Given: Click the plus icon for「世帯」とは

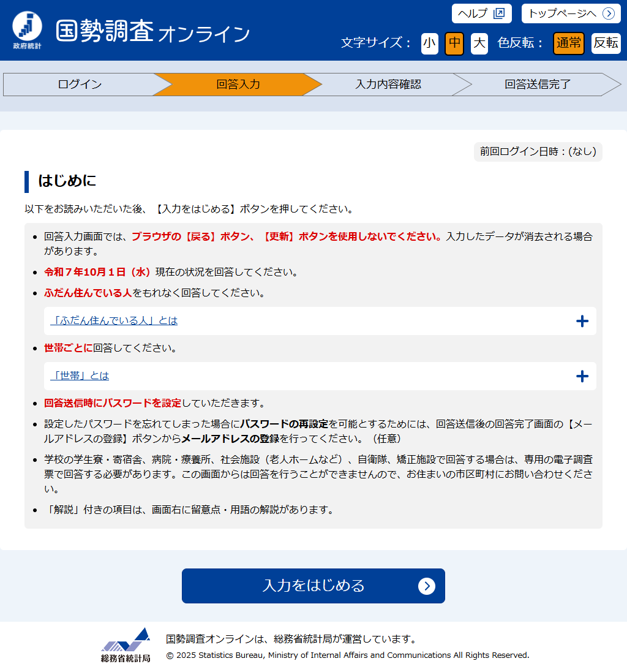Looking at the screenshot, I should point(582,376).
